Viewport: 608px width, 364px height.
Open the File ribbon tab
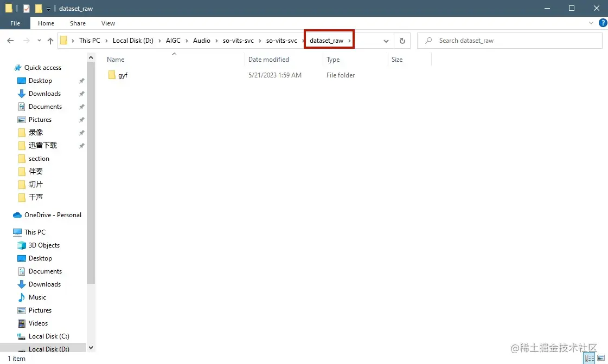coord(15,23)
